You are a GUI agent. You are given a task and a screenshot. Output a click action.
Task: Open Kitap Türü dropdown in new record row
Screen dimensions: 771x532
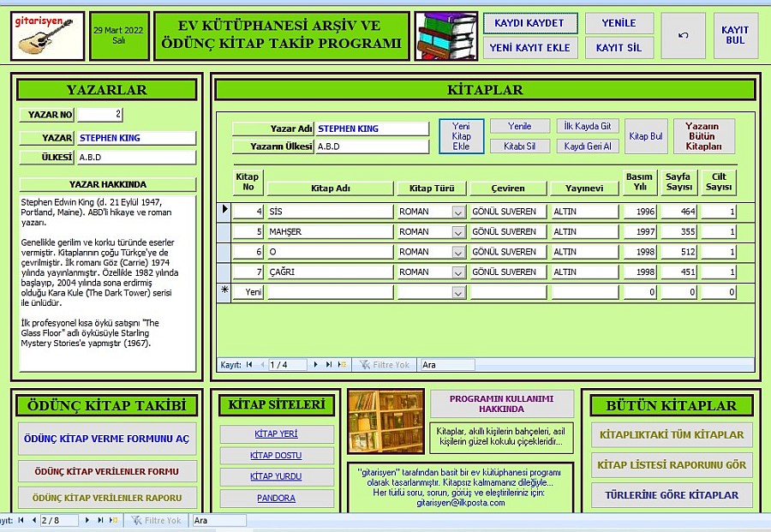tap(457, 292)
